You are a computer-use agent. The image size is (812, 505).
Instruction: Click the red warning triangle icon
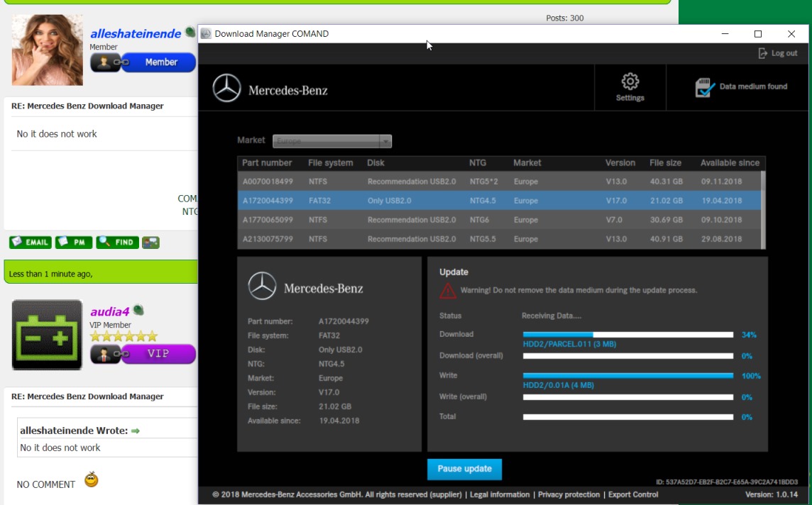448,290
